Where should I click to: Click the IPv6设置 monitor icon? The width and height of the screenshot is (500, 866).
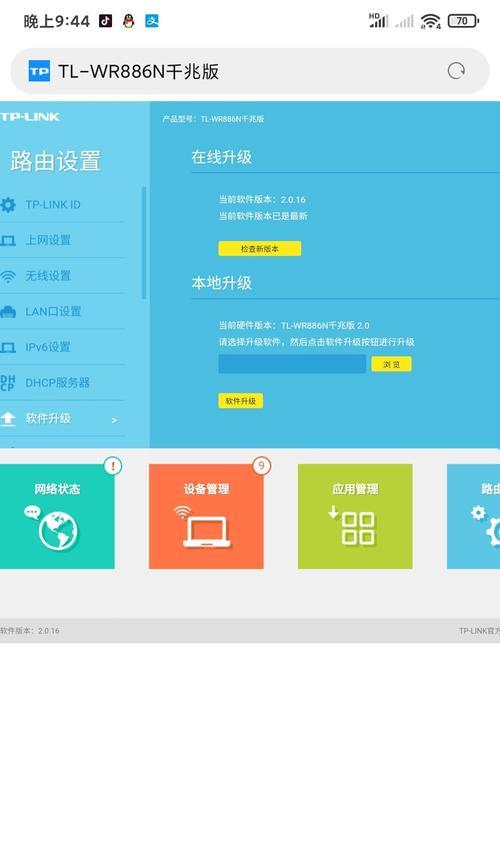tap(8, 347)
